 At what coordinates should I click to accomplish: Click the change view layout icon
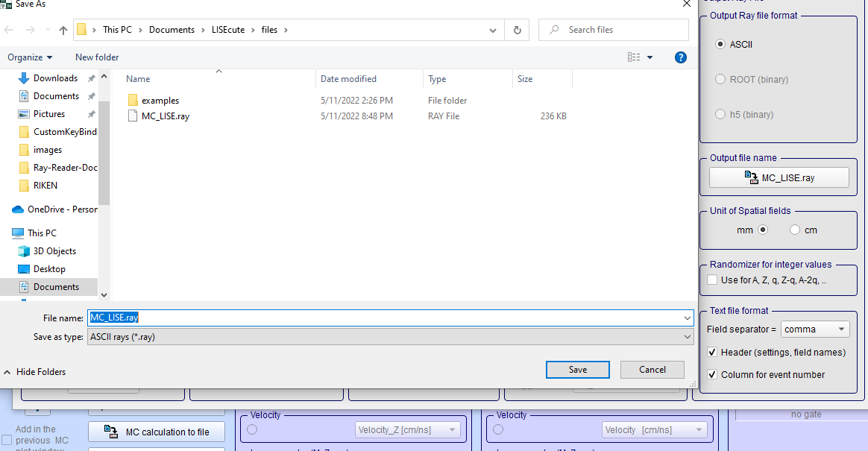tap(634, 57)
